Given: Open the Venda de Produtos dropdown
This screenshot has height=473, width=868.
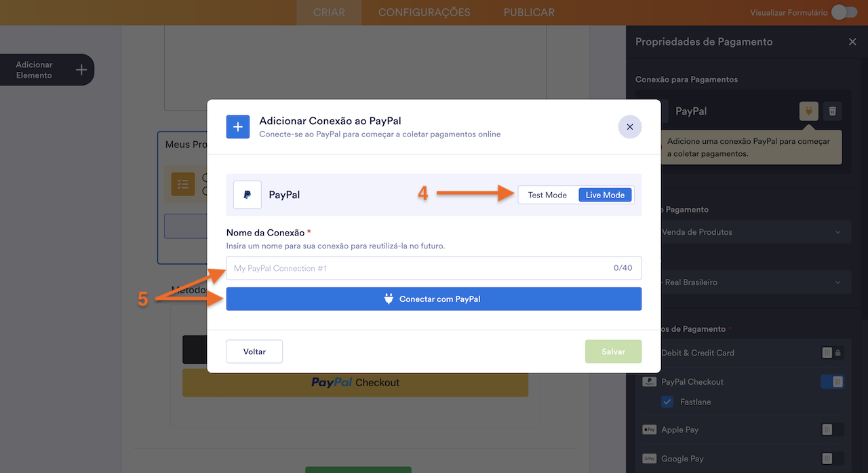Looking at the screenshot, I should [755, 231].
